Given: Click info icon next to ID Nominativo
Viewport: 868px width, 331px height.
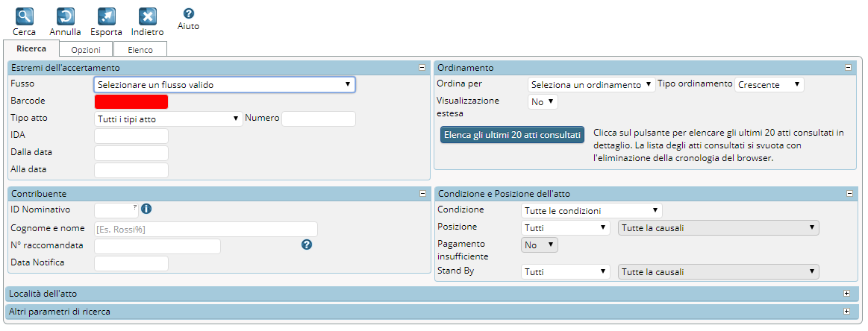Looking at the screenshot, I should click(x=146, y=209).
